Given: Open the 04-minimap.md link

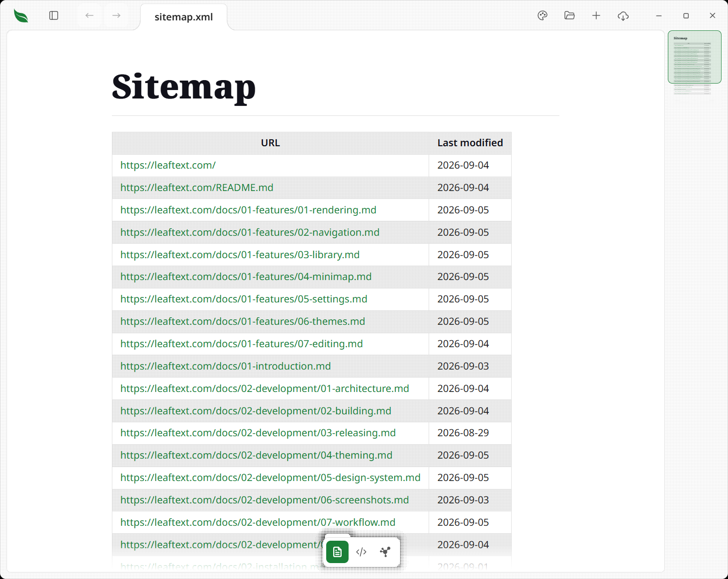Looking at the screenshot, I should [x=246, y=277].
